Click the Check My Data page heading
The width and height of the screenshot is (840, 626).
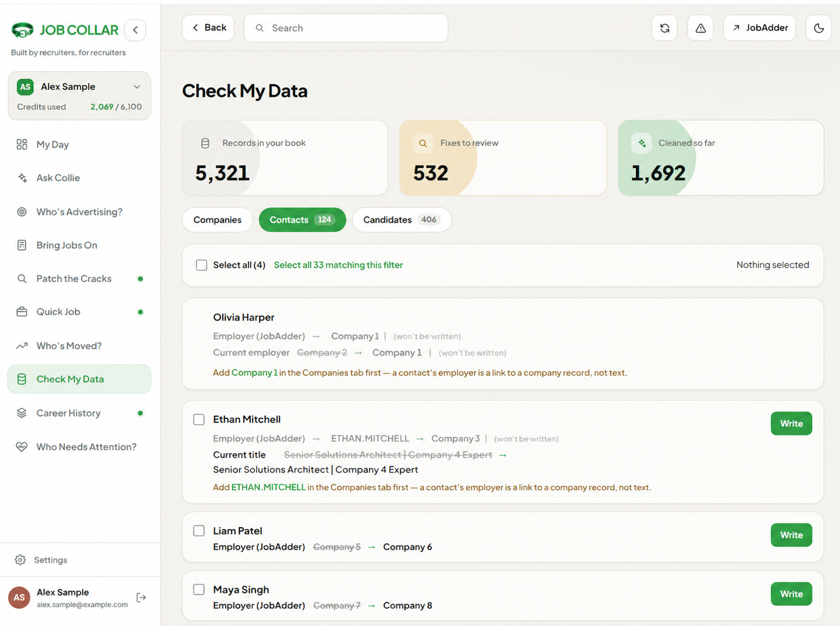245,91
